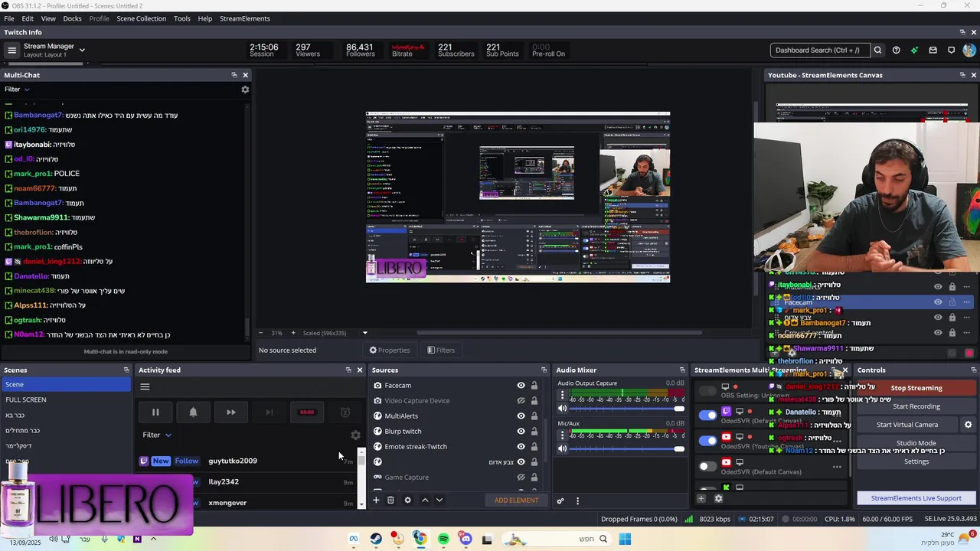This screenshot has width=980, height=551.
Task: Open the Docks menu
Action: (72, 18)
